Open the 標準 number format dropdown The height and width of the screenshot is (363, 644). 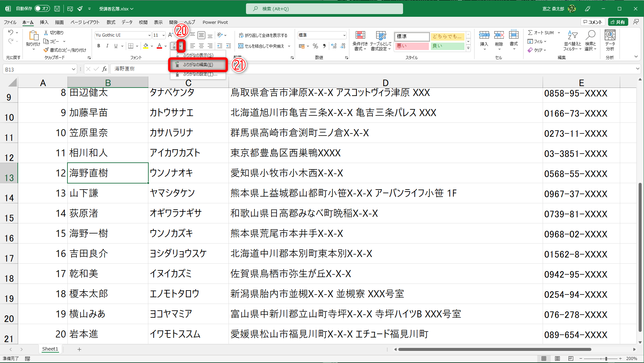344,35
